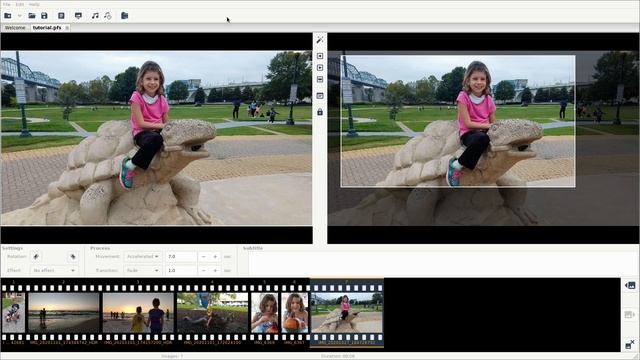Toggle the padlock aspect lock icon

pos(320,111)
